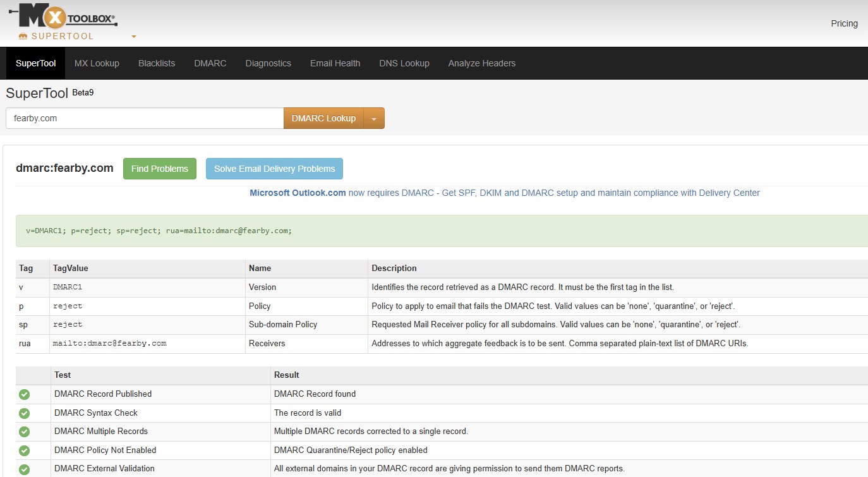Click the Pricing link
The width and height of the screenshot is (868, 477).
pyautogui.click(x=844, y=23)
